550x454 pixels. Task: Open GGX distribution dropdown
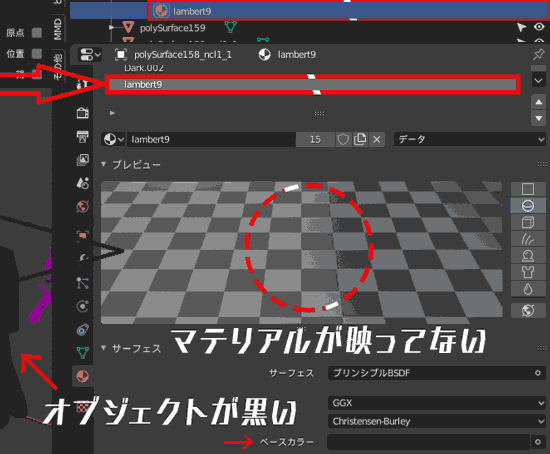tap(437, 403)
